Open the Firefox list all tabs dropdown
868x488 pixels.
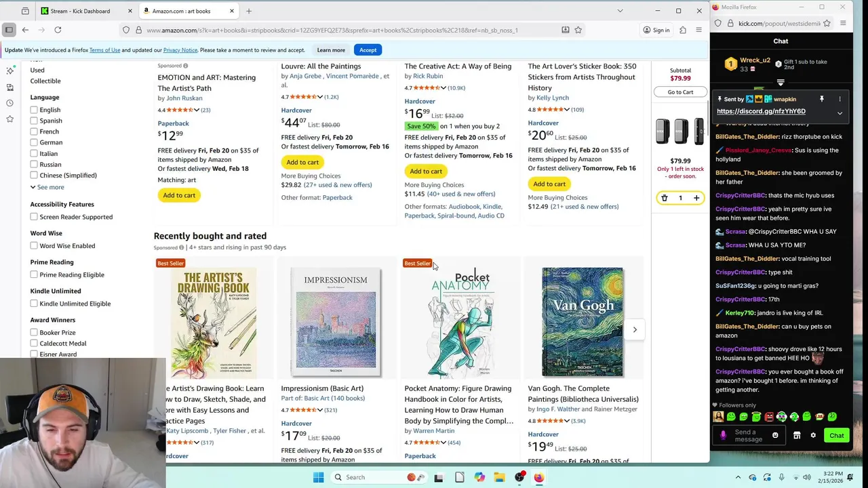tap(620, 11)
